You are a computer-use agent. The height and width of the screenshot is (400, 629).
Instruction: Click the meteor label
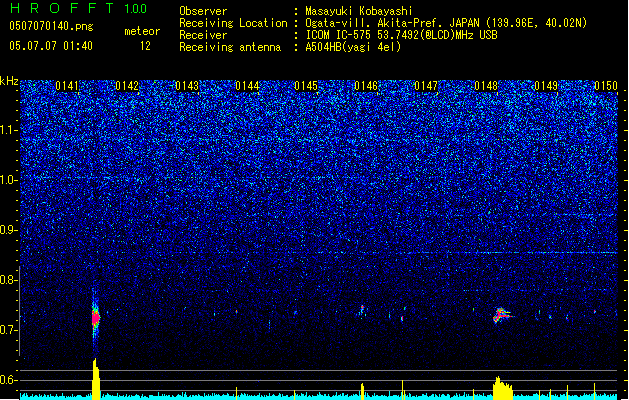pyautogui.click(x=142, y=31)
